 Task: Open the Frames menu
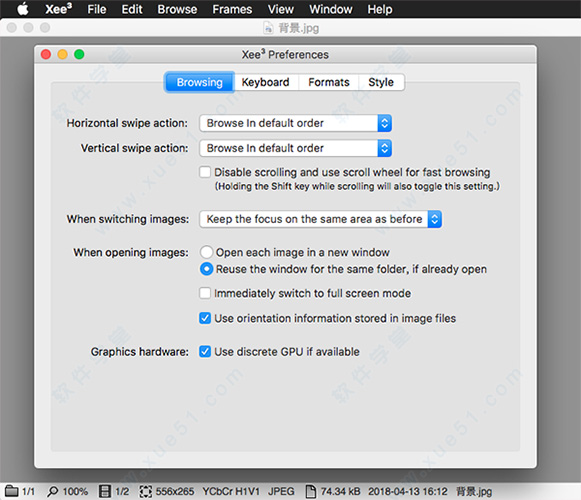(x=232, y=9)
